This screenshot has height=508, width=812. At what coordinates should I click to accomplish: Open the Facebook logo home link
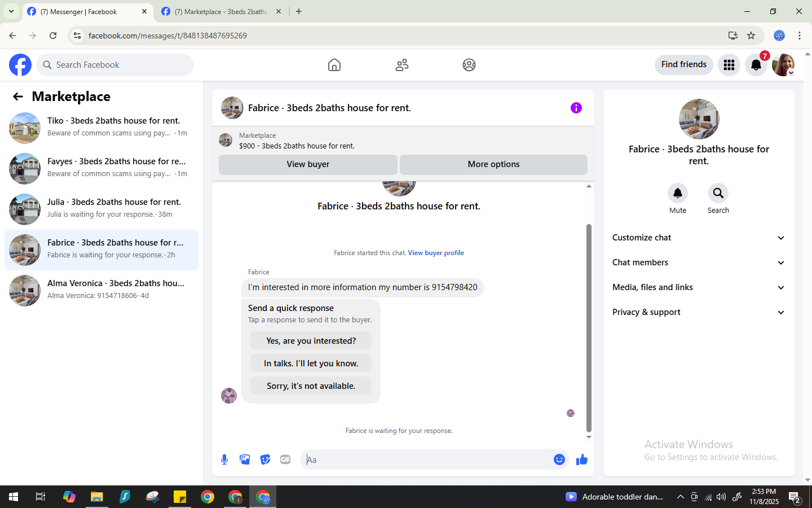(x=20, y=65)
